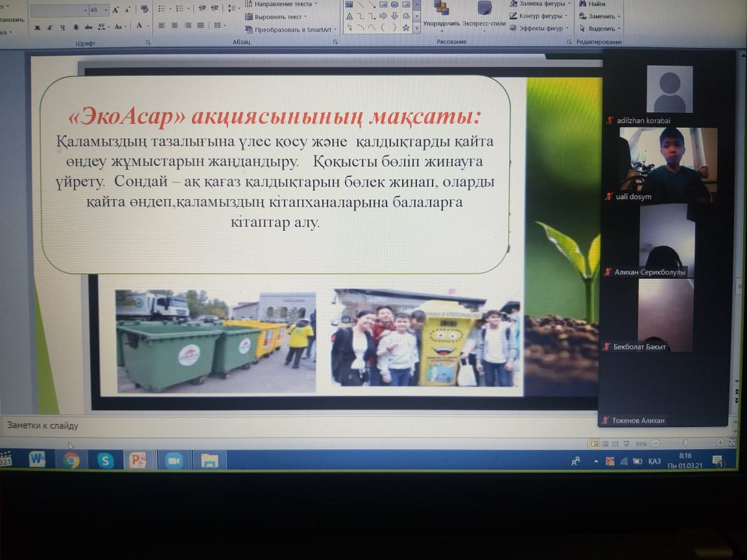
Task: Open the font size 48 dropdown
Action: pos(105,10)
